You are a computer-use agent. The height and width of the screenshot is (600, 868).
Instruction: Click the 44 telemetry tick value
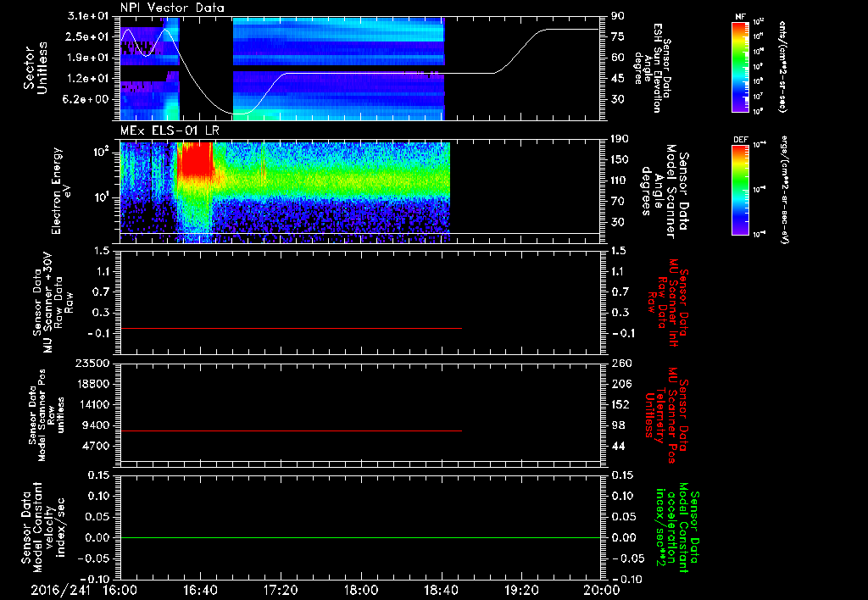pos(618,446)
